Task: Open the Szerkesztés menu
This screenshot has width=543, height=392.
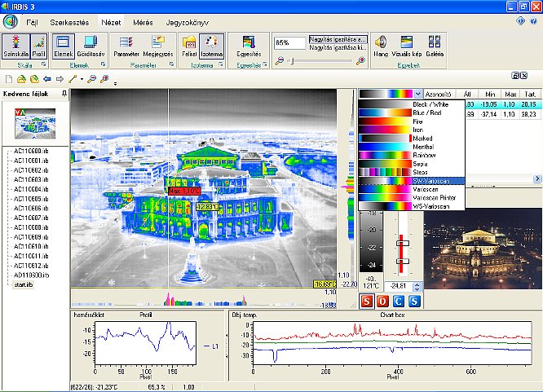Action: 69,23
